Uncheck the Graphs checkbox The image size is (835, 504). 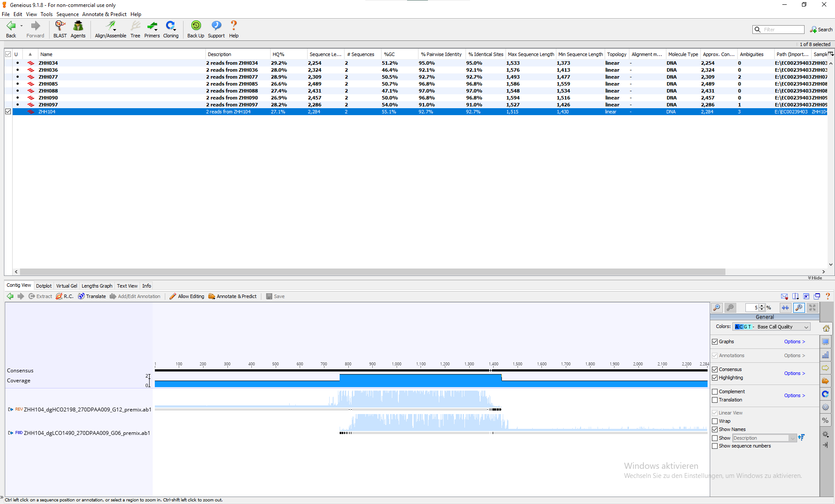tap(715, 342)
